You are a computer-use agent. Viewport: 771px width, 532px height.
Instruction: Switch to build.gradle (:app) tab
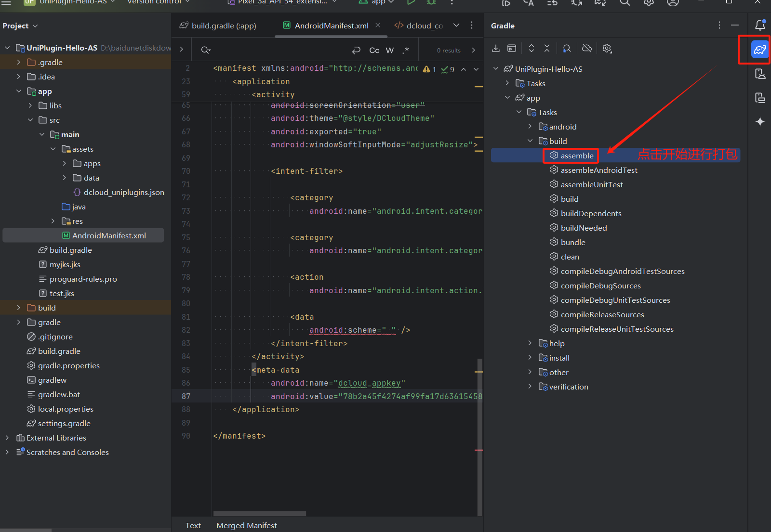[x=218, y=26]
